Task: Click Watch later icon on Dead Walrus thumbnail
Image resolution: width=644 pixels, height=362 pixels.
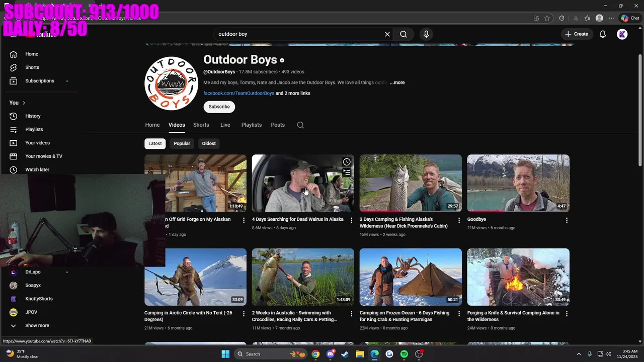Action: [347, 162]
